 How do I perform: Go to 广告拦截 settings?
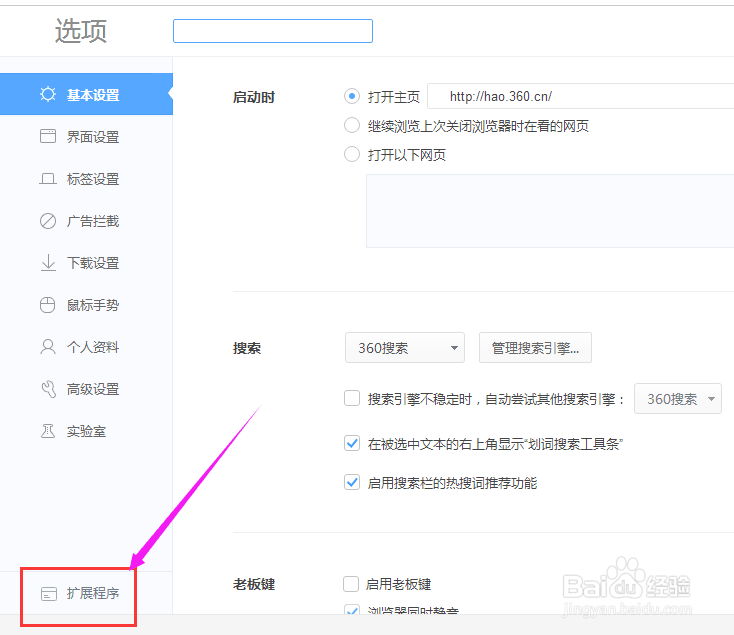coord(86,220)
